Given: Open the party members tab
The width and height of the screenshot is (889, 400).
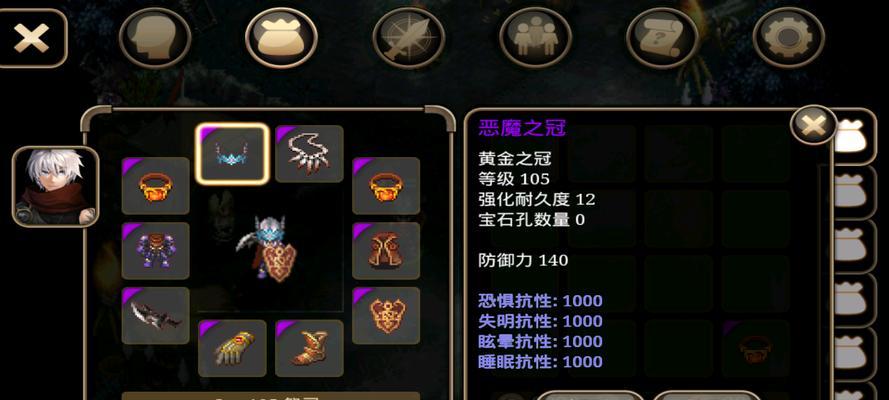Looking at the screenshot, I should click(535, 38).
